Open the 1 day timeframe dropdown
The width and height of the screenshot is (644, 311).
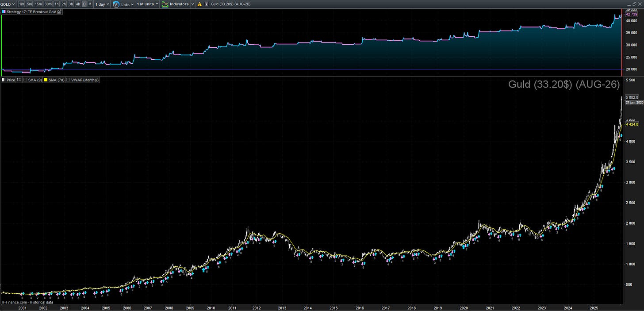click(x=102, y=4)
